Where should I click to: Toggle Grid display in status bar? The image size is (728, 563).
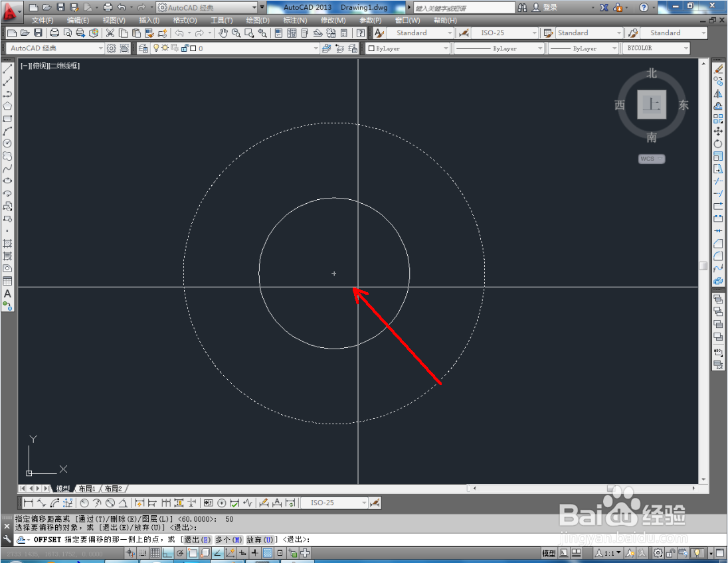pos(155,553)
